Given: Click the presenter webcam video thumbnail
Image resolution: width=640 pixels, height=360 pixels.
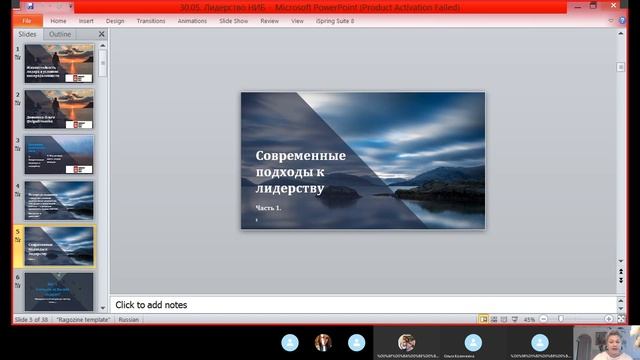Looking at the screenshot, I should [607, 343].
